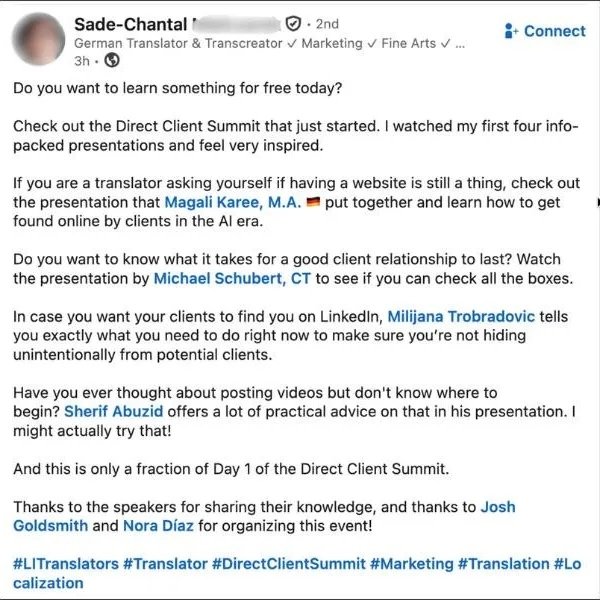Follow the #LITranslators hashtag
Image resolution: width=600 pixels, height=600 pixels.
(66, 564)
